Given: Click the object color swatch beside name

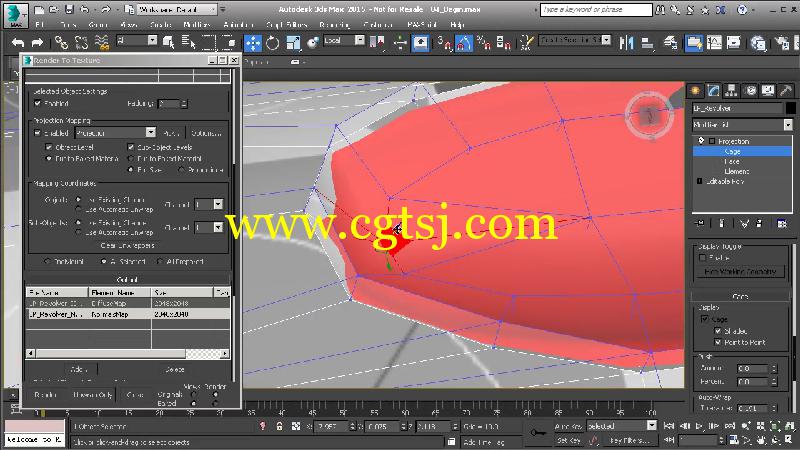Looking at the screenshot, I should pyautogui.click(x=790, y=108).
